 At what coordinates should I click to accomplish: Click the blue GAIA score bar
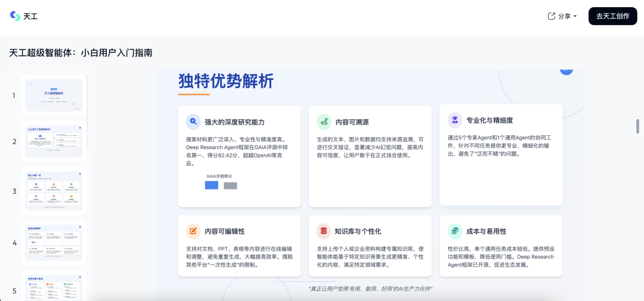click(x=212, y=185)
